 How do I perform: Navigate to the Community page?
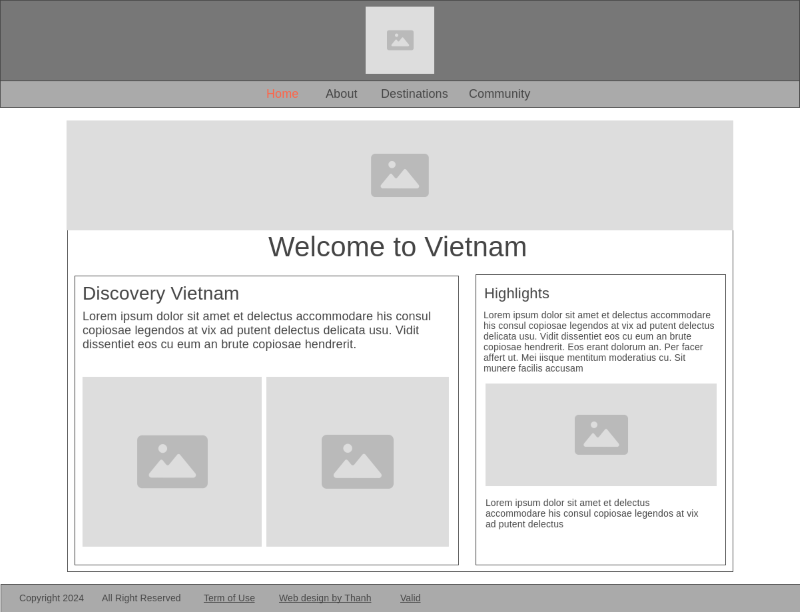(500, 93)
